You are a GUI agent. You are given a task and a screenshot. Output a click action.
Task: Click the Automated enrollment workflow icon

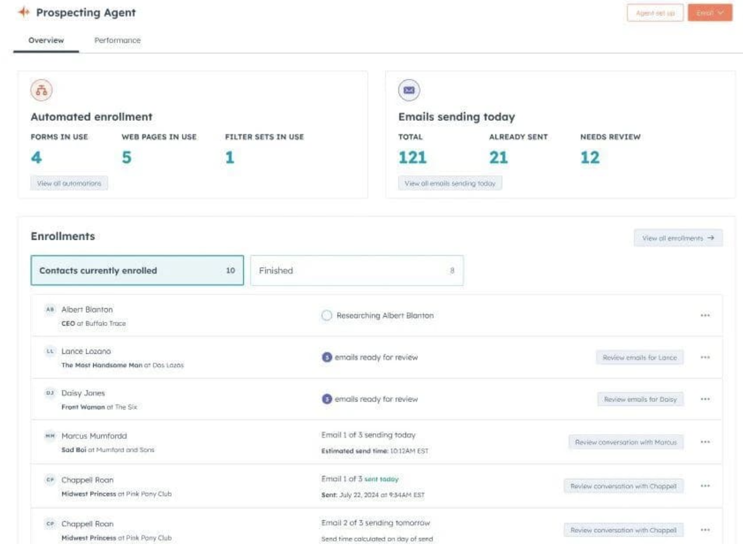coord(41,91)
